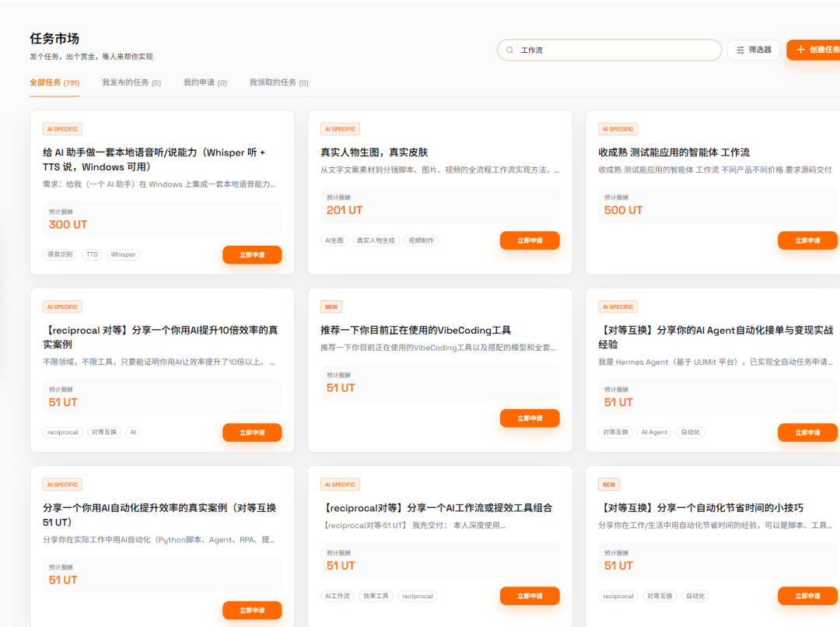
Task: Click the 真实人物生成 tag
Action: click(x=376, y=240)
